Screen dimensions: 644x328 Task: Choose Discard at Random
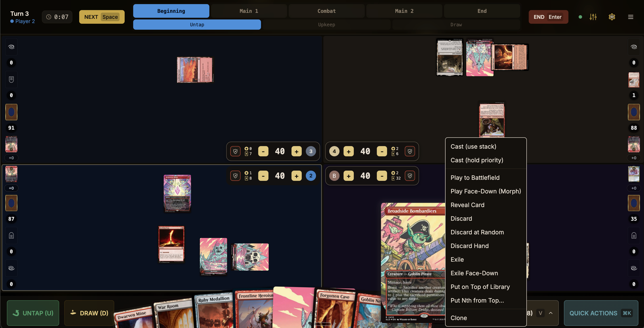pyautogui.click(x=486, y=232)
